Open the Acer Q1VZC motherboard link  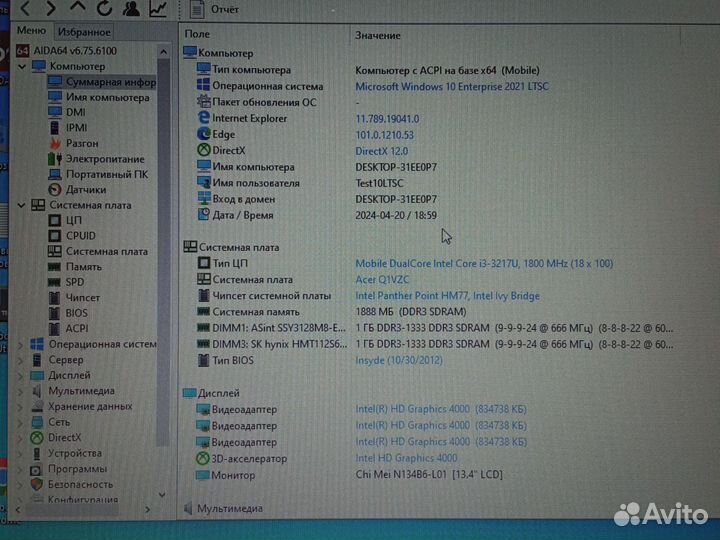pos(382,280)
